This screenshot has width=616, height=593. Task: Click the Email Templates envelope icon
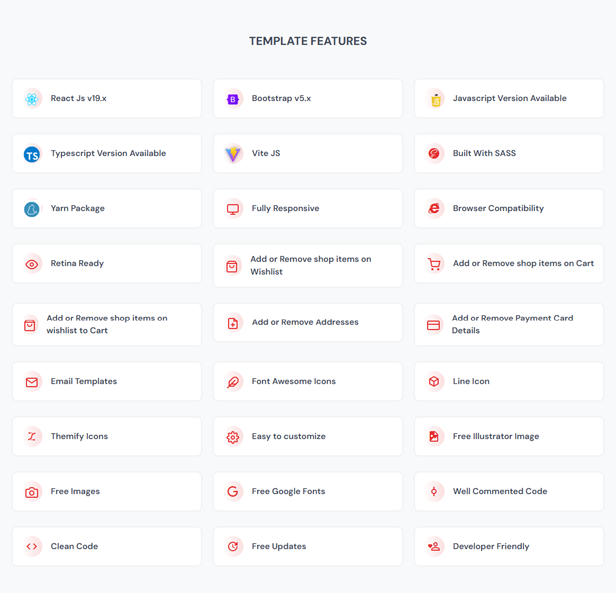[32, 382]
